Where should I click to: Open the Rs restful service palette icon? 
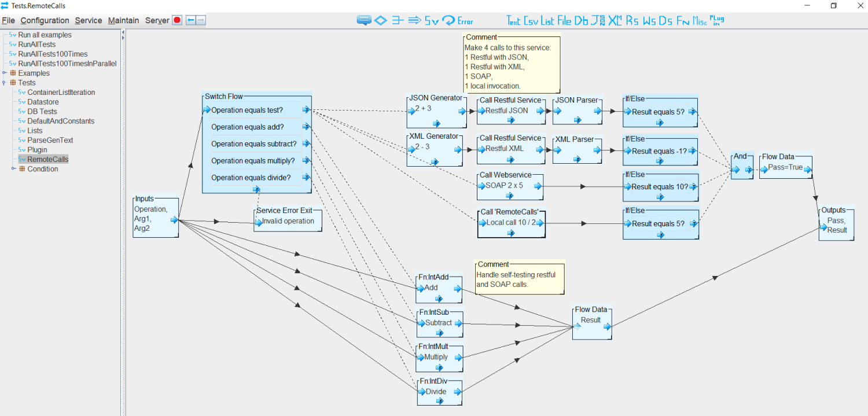632,21
